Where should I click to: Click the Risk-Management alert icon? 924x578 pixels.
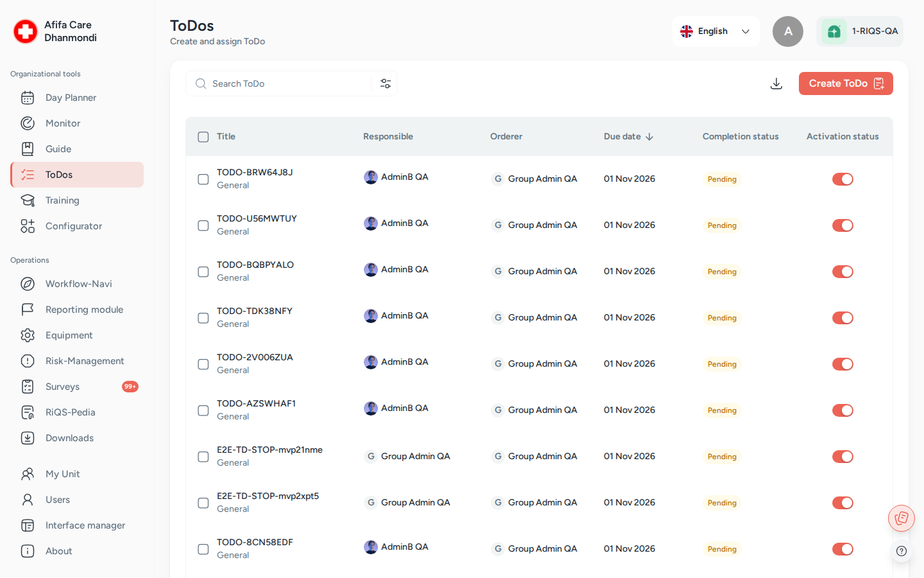click(28, 361)
